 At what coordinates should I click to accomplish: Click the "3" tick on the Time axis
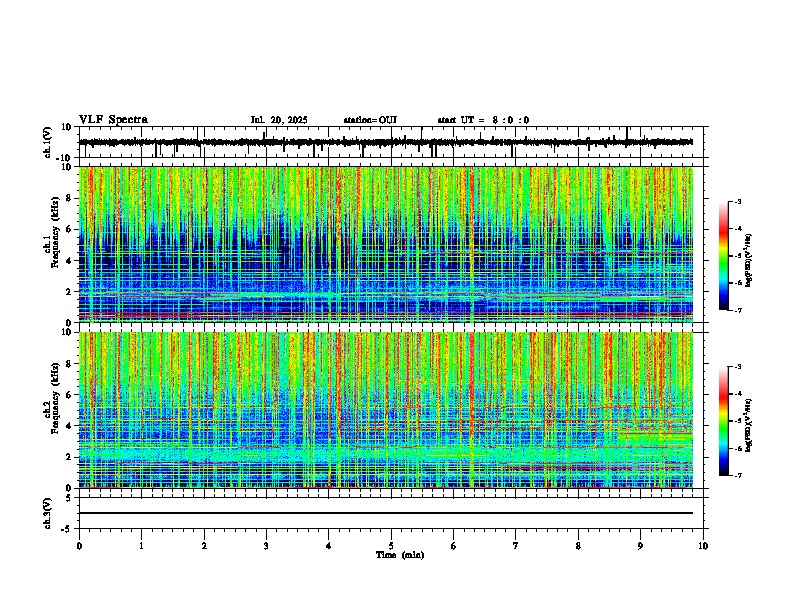pyautogui.click(x=266, y=546)
